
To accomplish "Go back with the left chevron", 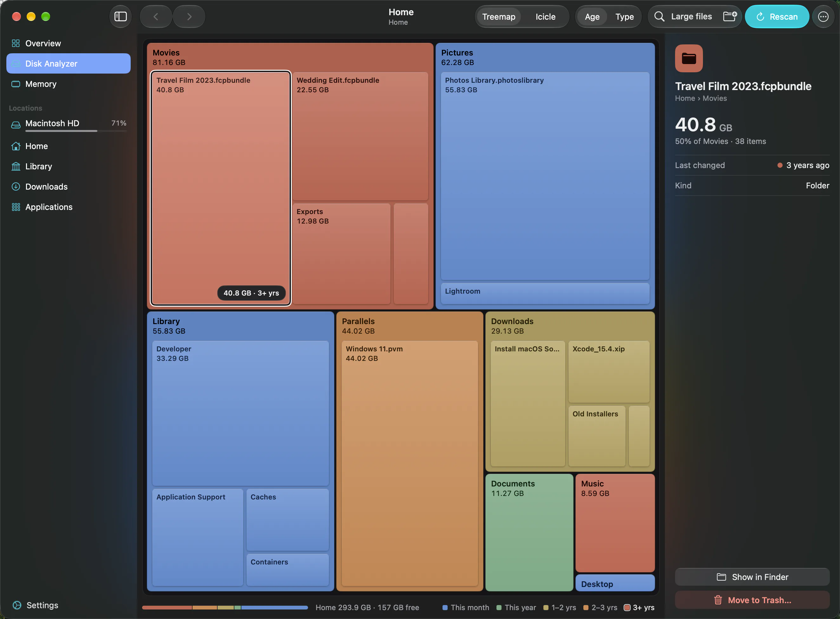I will pos(156,16).
